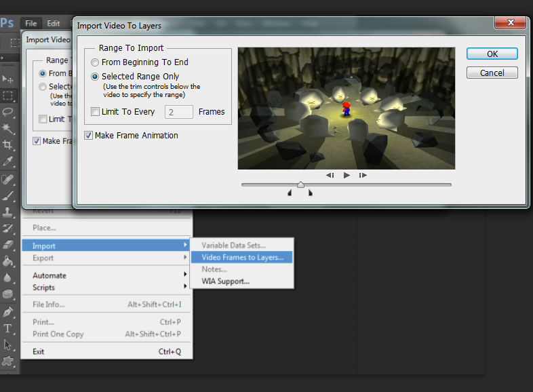Select the Healing Brush tool

coord(7,179)
